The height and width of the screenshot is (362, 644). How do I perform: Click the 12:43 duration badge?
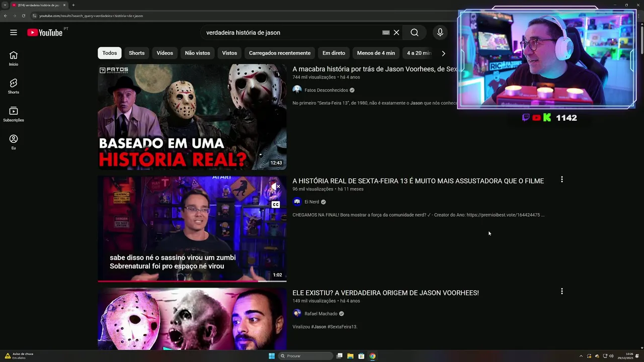click(x=276, y=163)
